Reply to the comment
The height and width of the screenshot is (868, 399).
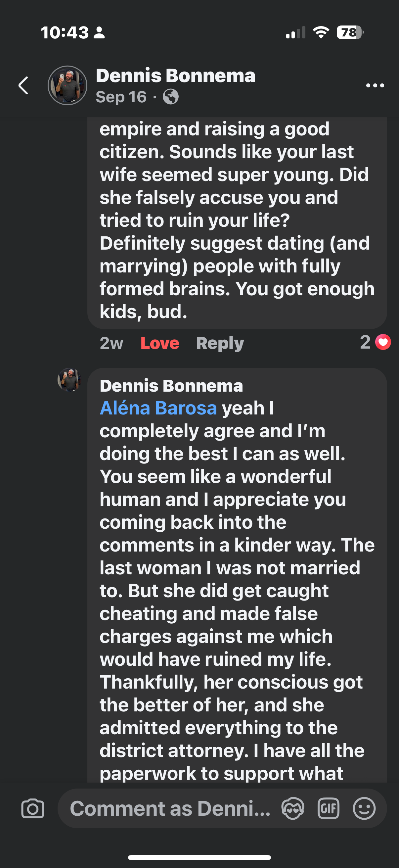click(220, 343)
